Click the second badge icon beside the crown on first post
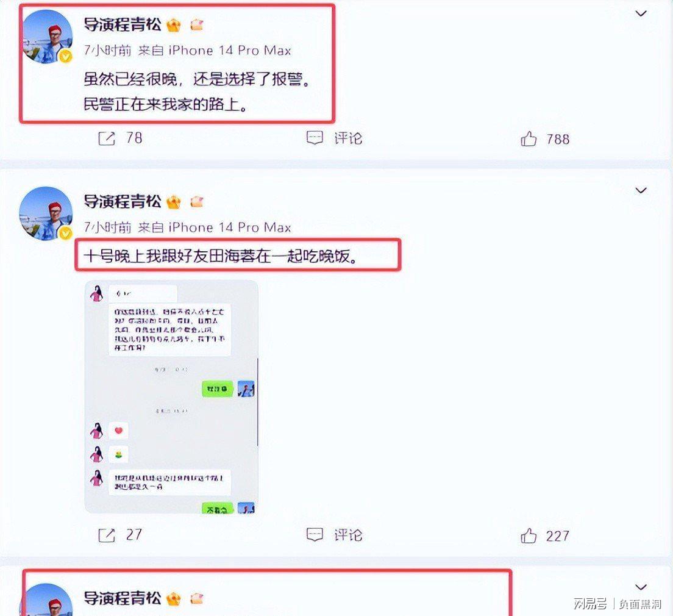 [x=196, y=25]
